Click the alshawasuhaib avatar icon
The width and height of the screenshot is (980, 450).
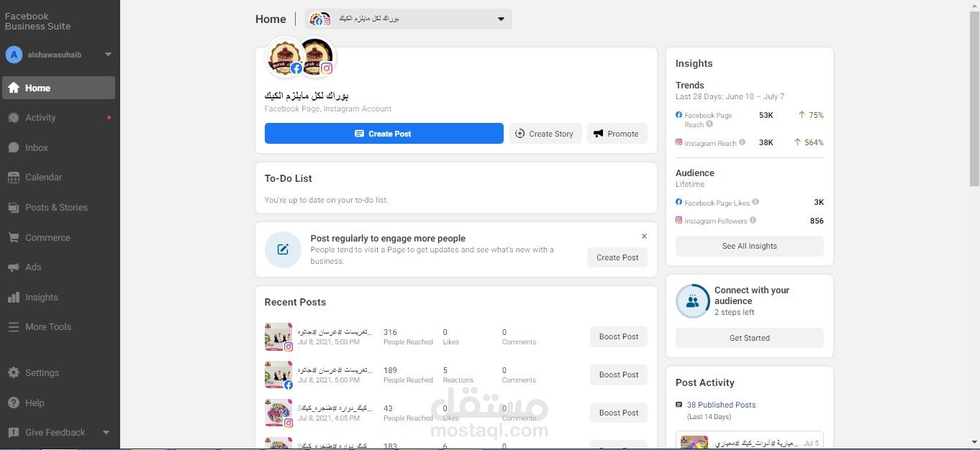pyautogui.click(x=14, y=55)
